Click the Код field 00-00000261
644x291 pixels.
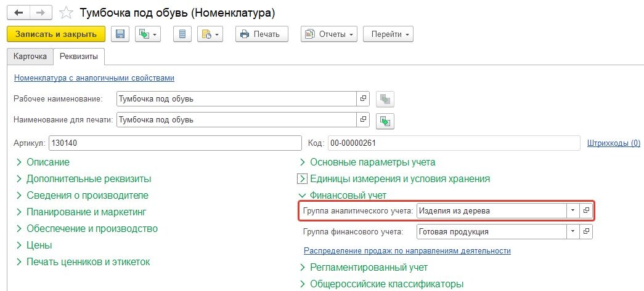coord(454,143)
